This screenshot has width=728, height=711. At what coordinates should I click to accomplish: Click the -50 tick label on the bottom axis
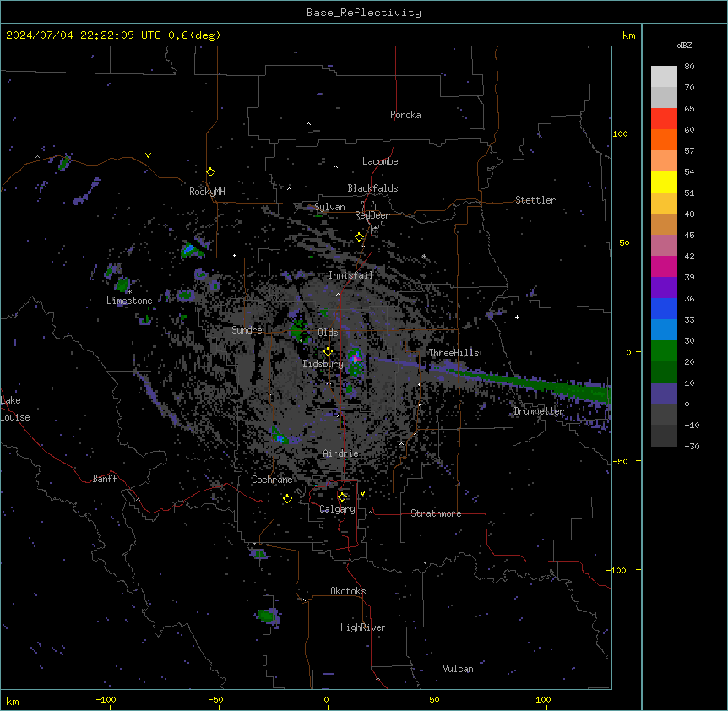pyautogui.click(x=215, y=699)
